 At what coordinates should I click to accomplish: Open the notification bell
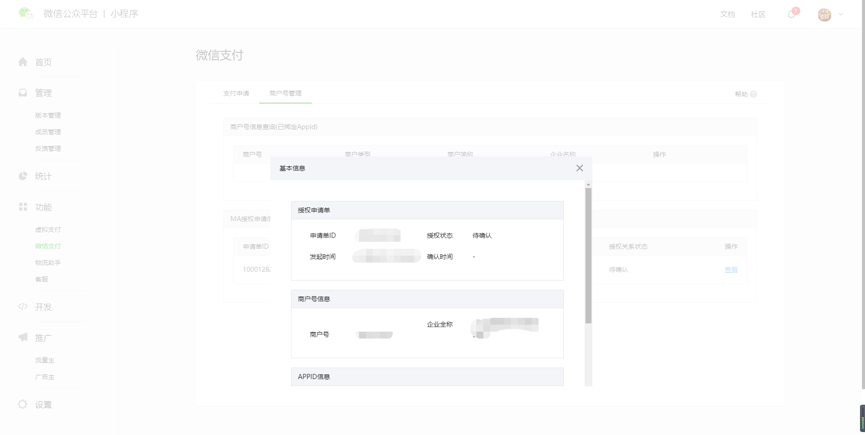[792, 14]
